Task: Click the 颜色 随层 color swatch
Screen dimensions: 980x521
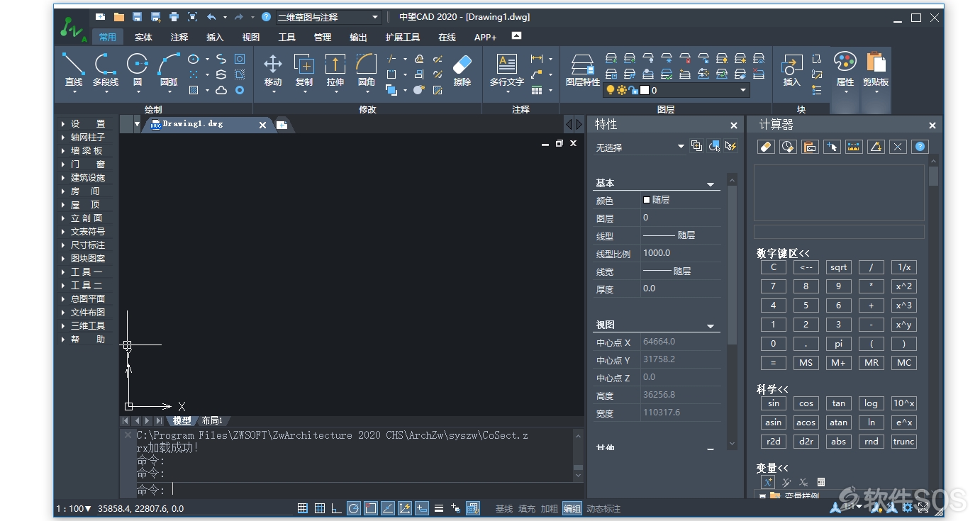Action: [x=647, y=200]
